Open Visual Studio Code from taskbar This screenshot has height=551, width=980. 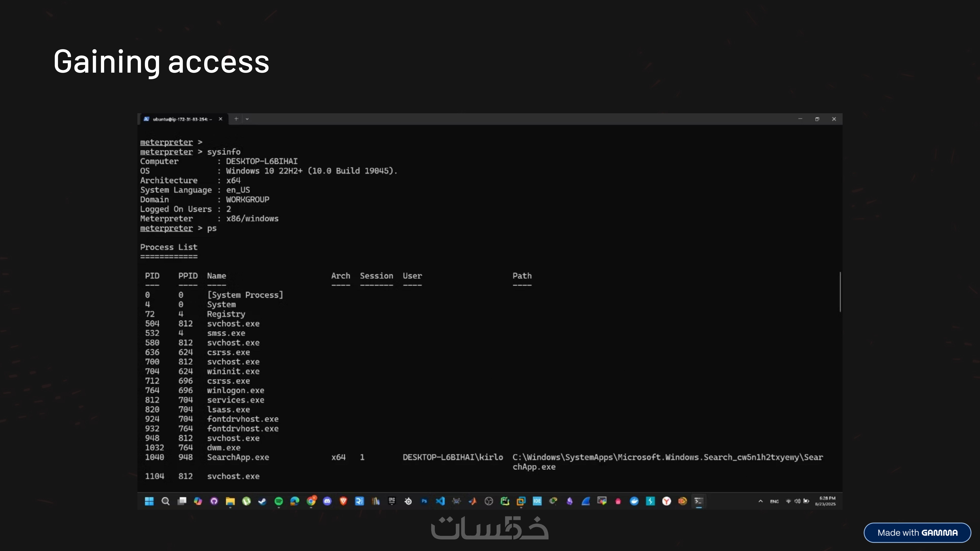pos(440,501)
